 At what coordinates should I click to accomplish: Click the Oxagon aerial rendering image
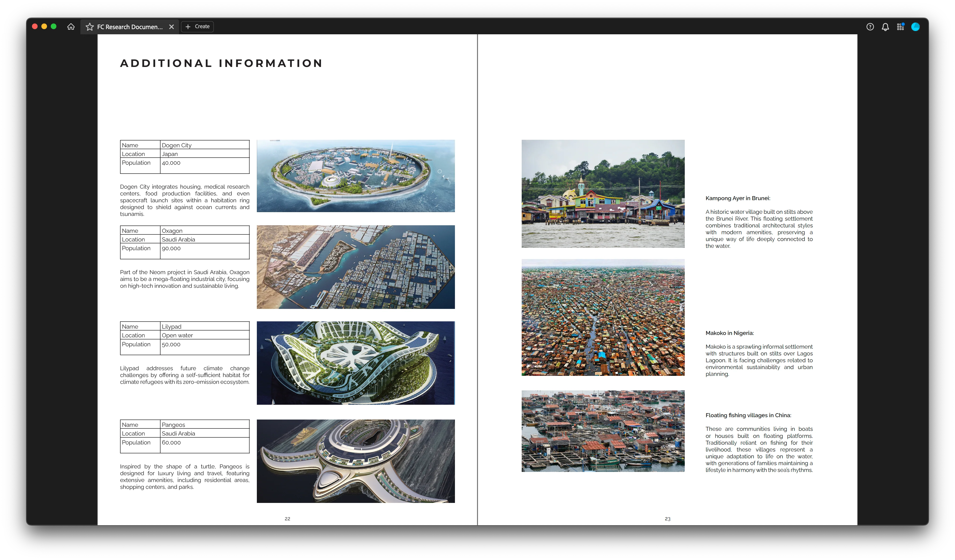356,267
